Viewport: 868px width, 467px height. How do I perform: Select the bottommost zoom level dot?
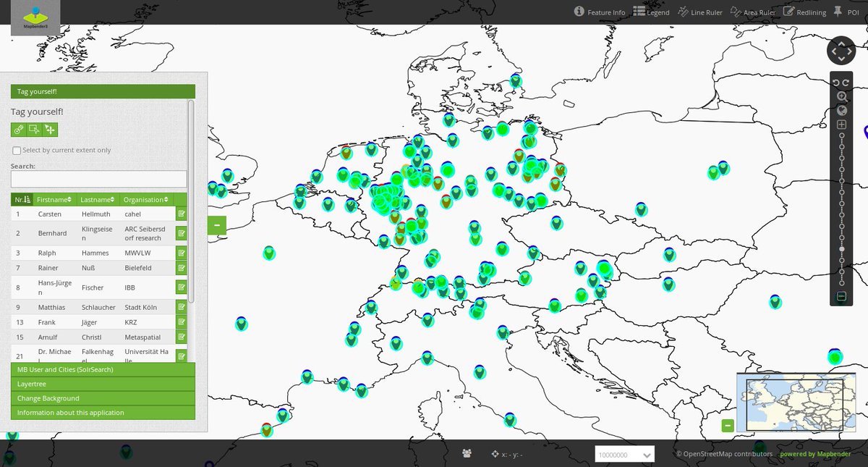click(x=842, y=283)
